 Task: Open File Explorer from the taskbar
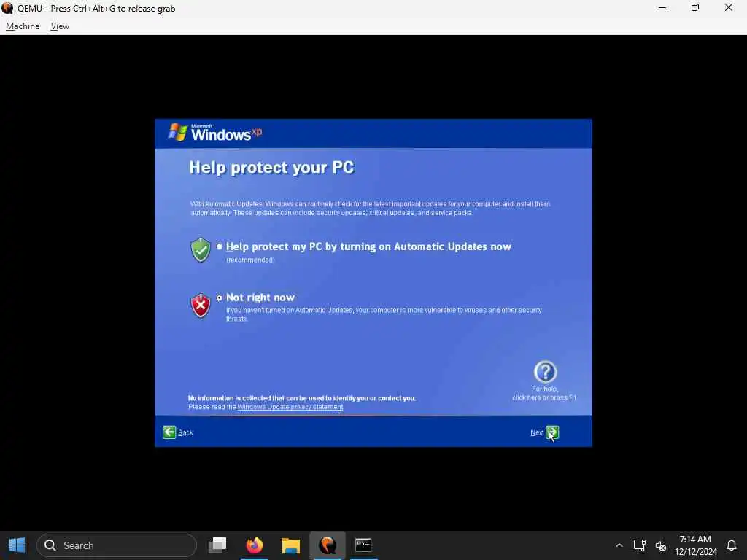[x=290, y=545]
